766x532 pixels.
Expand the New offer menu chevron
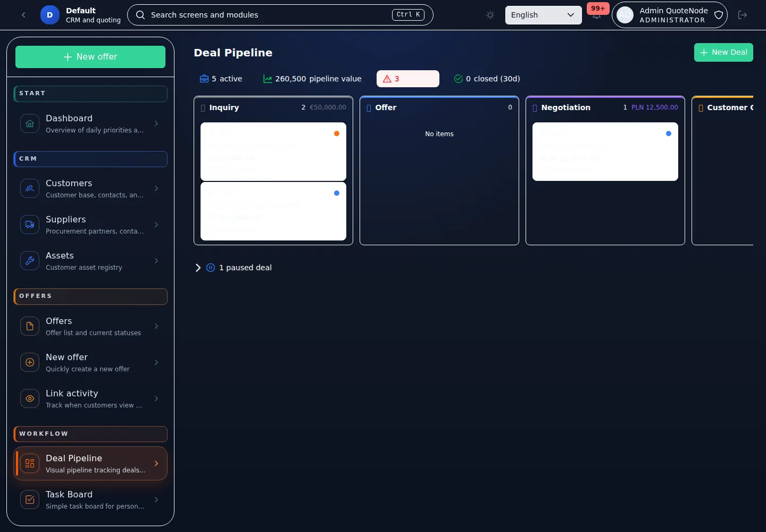156,362
